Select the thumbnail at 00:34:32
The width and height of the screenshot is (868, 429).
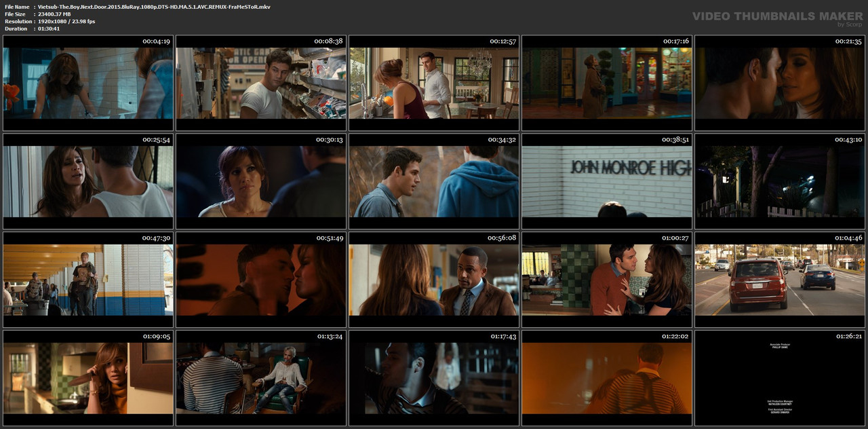(434, 182)
